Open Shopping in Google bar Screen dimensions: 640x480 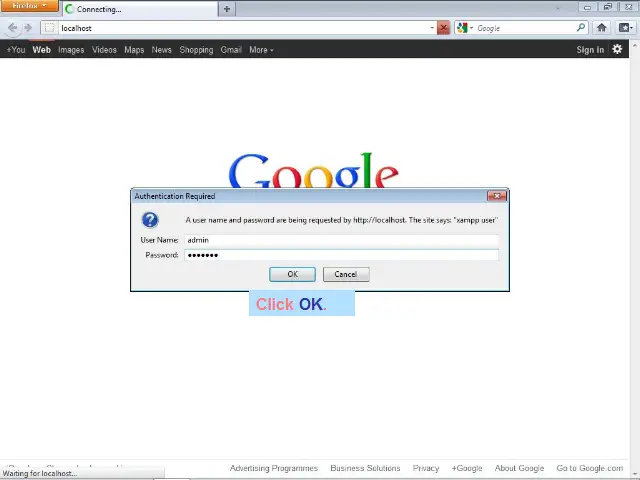(196, 50)
